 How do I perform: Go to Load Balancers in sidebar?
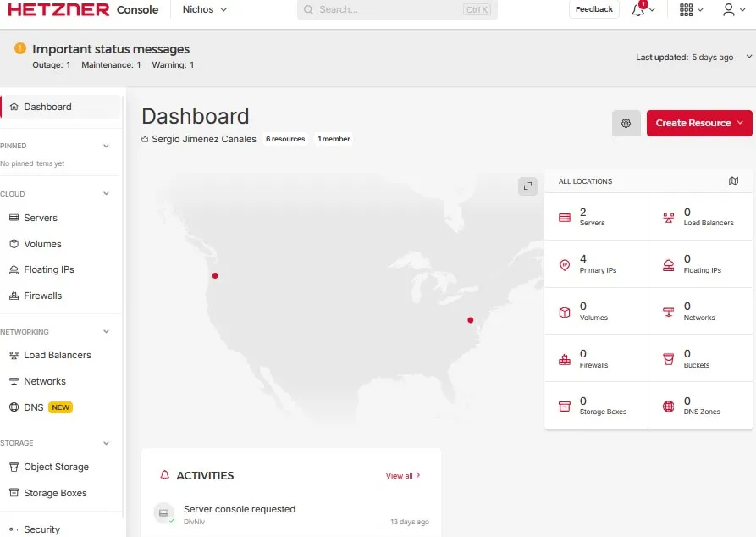pos(57,355)
